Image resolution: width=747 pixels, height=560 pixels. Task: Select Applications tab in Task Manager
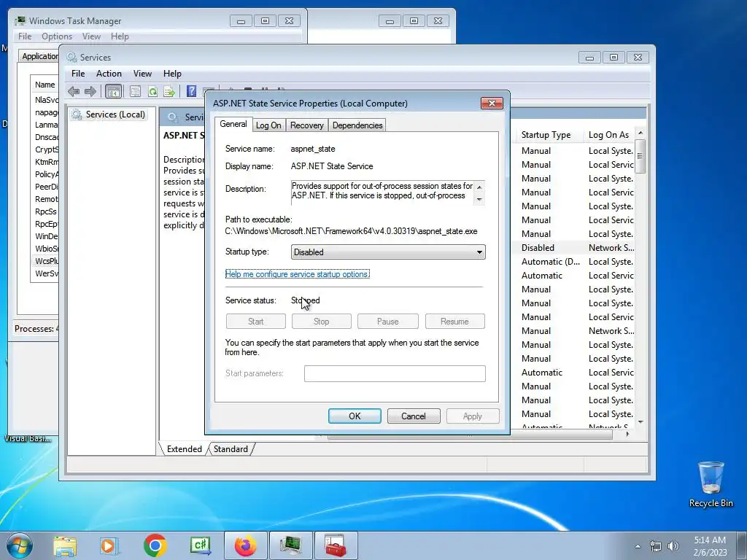pos(39,55)
